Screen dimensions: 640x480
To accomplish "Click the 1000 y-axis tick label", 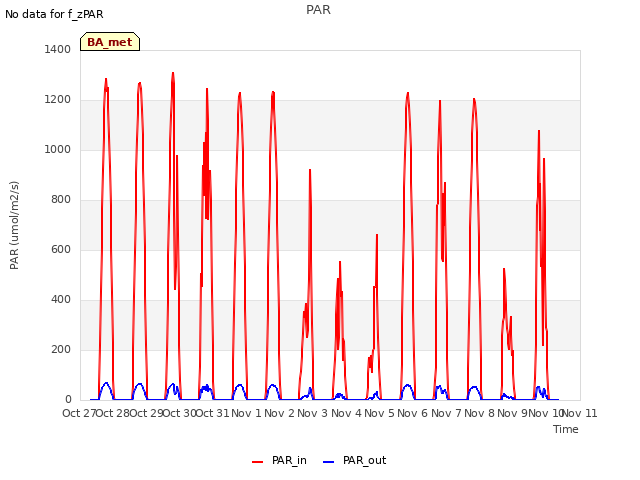I will click(x=58, y=149).
